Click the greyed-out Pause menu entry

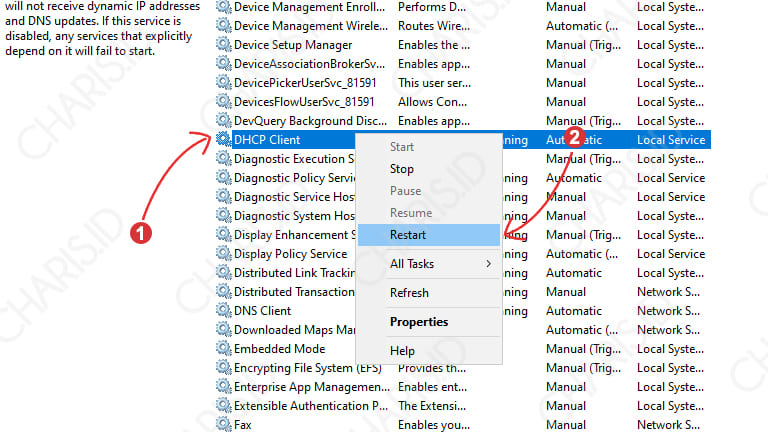(429, 191)
